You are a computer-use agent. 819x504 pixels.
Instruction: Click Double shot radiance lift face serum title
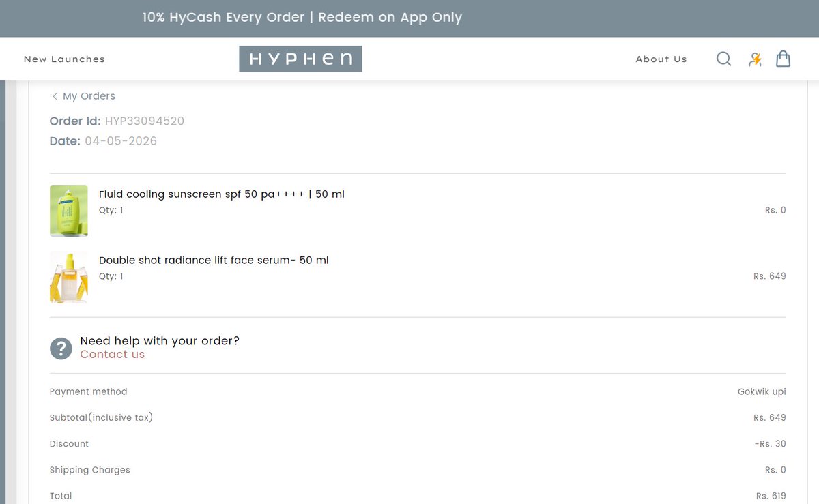coord(214,261)
